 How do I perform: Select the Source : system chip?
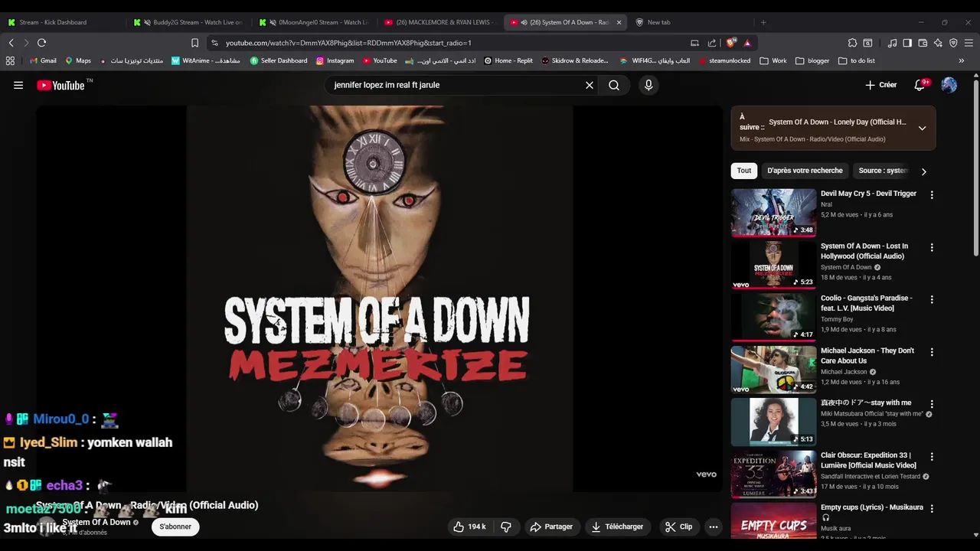(x=883, y=171)
